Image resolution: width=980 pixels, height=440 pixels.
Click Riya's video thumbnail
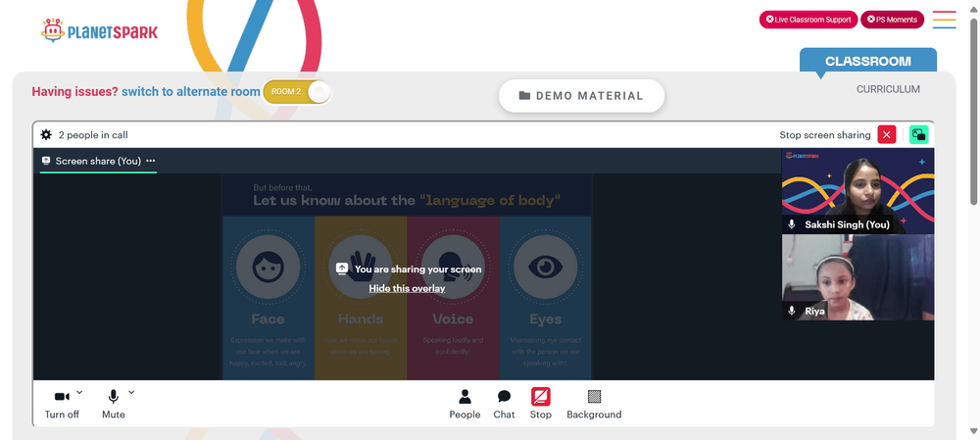858,277
